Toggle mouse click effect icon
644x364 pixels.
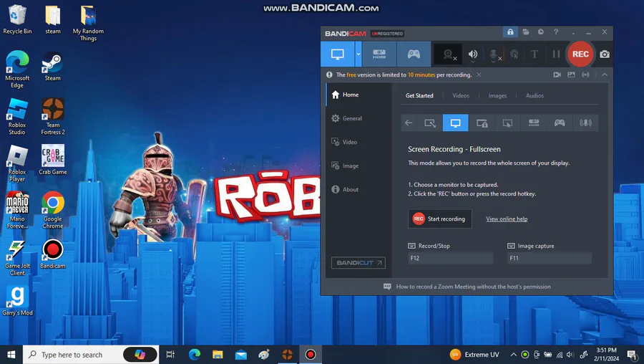[514, 54]
